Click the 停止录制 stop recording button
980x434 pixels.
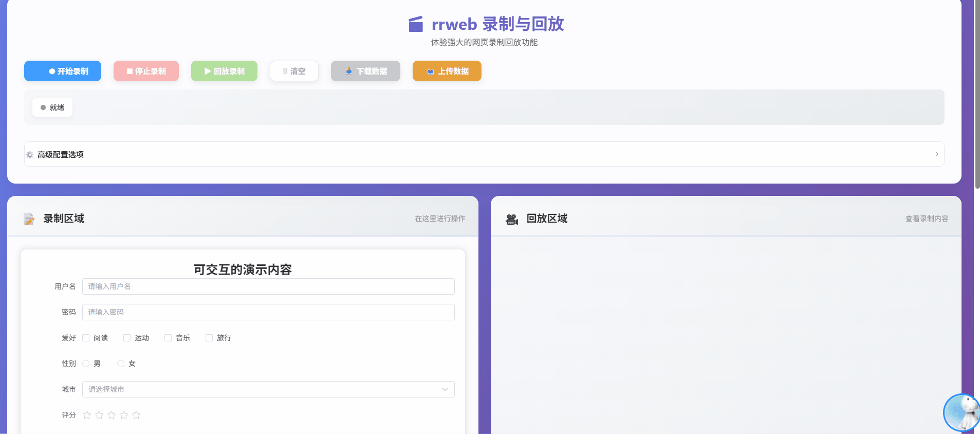146,71
